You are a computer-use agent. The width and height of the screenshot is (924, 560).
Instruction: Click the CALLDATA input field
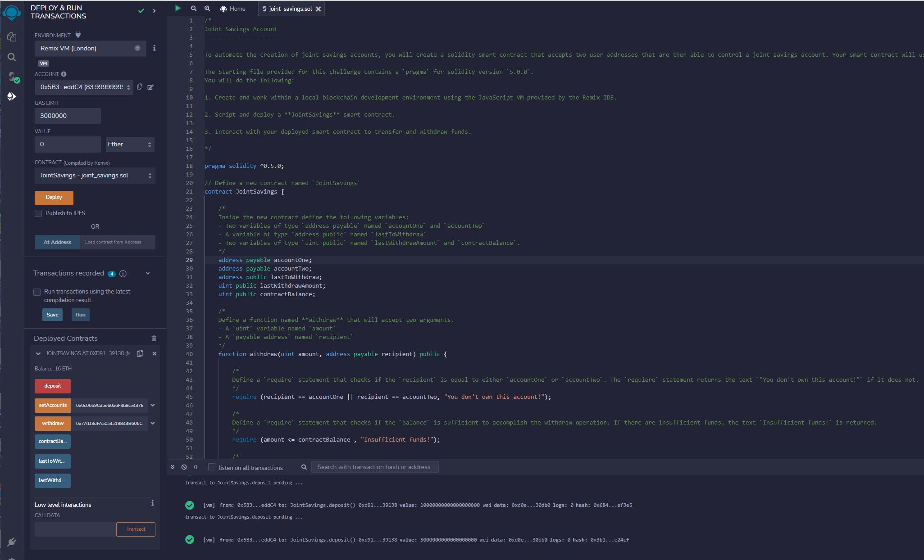point(75,529)
